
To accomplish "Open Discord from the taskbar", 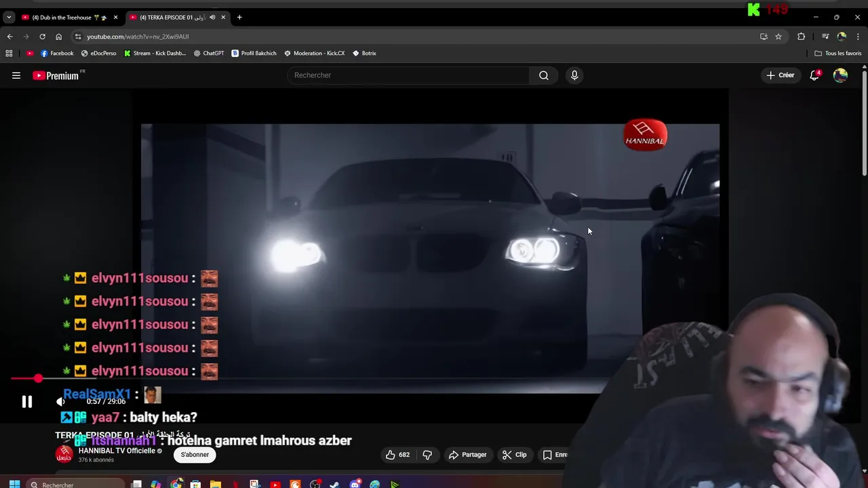I will [x=355, y=485].
